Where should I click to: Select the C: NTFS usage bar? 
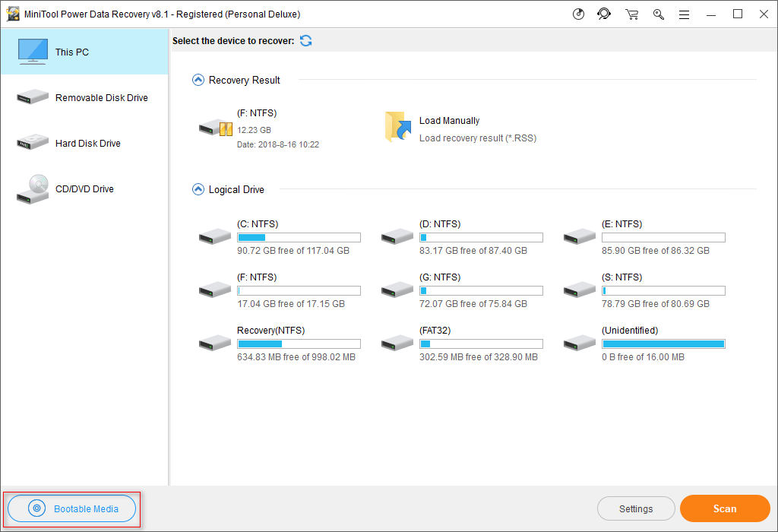click(299, 238)
